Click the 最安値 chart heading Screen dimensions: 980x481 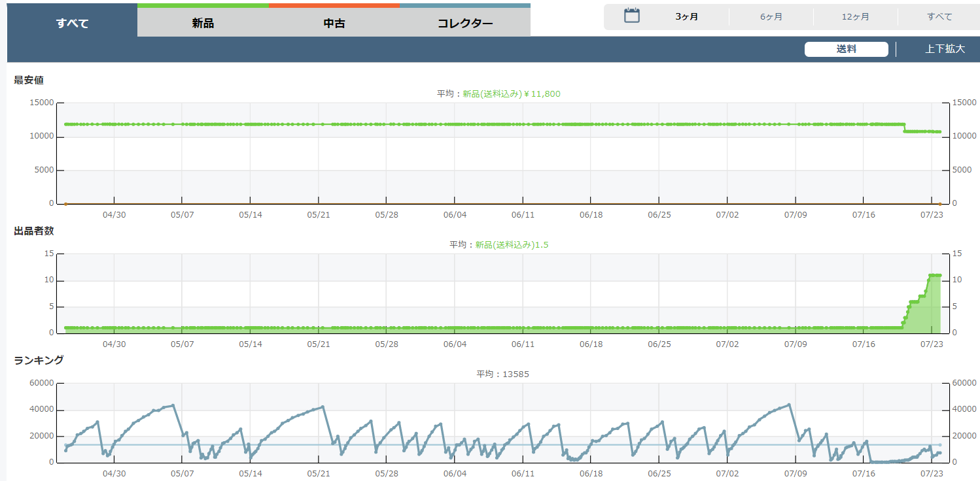pos(29,80)
